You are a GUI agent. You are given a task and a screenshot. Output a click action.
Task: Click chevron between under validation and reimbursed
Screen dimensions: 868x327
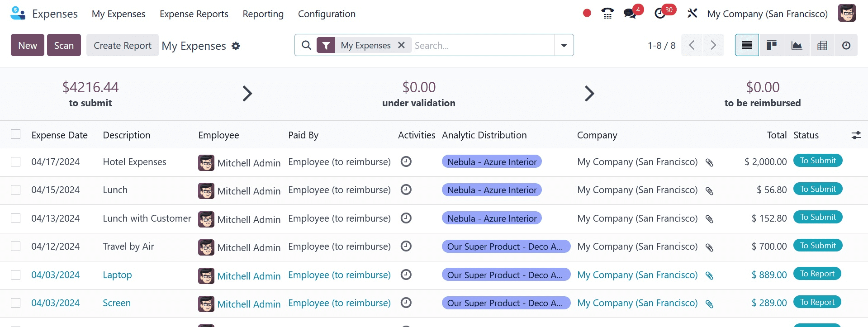[589, 94]
